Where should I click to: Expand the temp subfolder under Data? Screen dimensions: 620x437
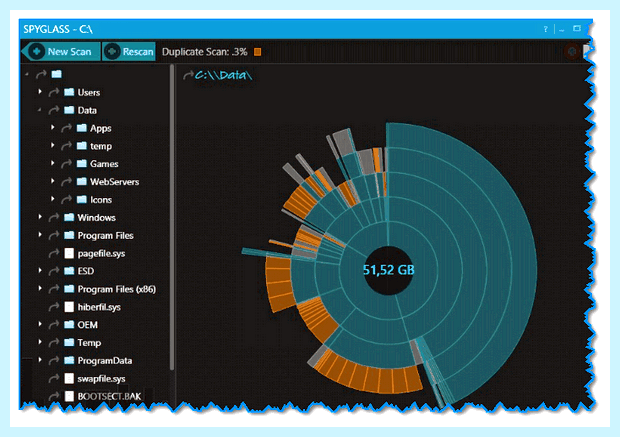tap(52, 146)
